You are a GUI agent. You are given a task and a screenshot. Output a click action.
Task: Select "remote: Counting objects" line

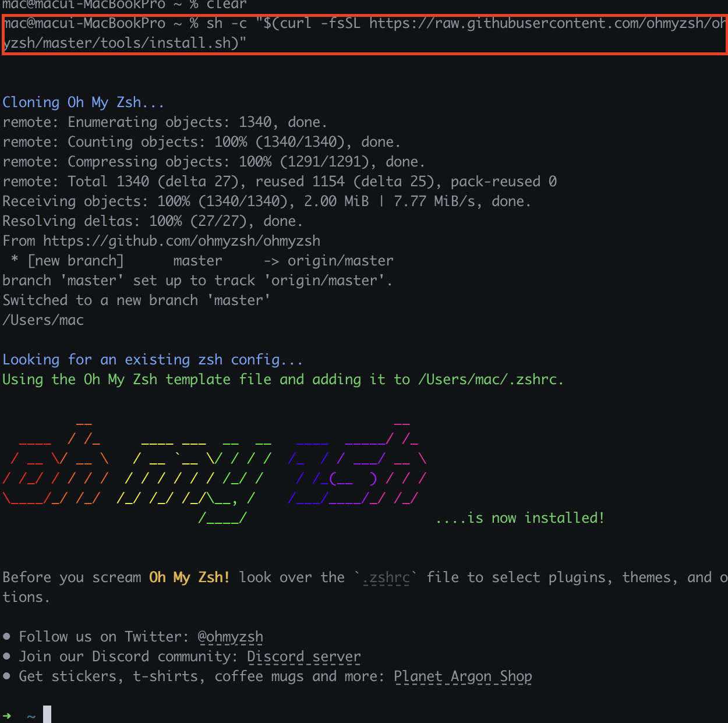click(x=202, y=142)
